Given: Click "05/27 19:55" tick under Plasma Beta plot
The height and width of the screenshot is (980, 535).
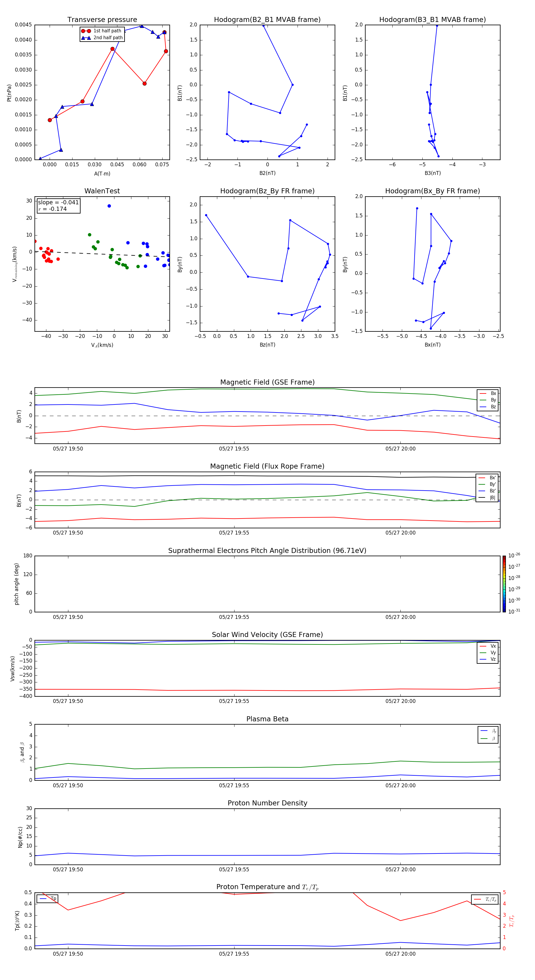Looking at the screenshot, I should [x=234, y=785].
